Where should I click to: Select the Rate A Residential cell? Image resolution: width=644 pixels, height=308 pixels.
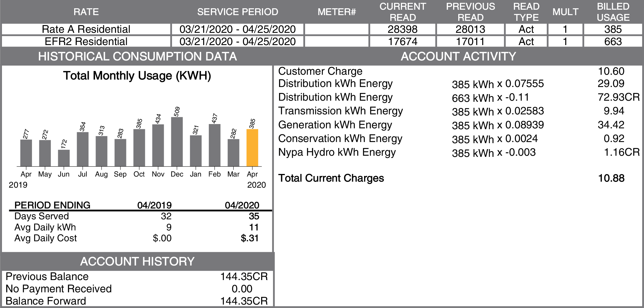click(86, 29)
